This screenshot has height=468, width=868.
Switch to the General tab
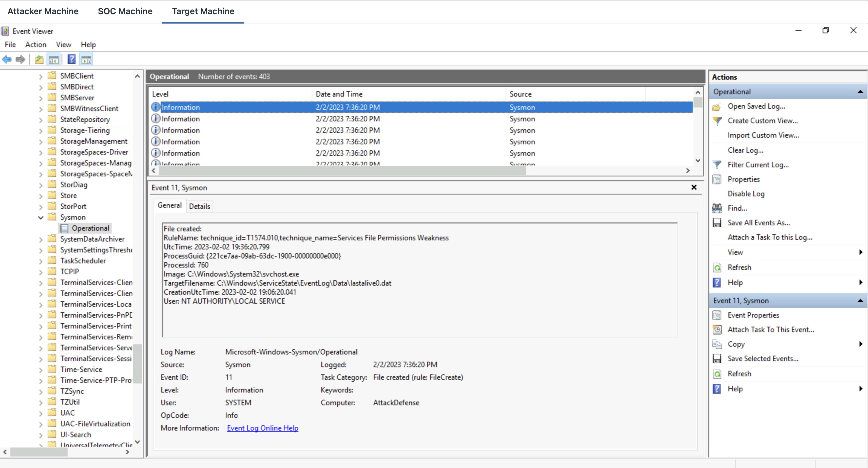click(169, 205)
